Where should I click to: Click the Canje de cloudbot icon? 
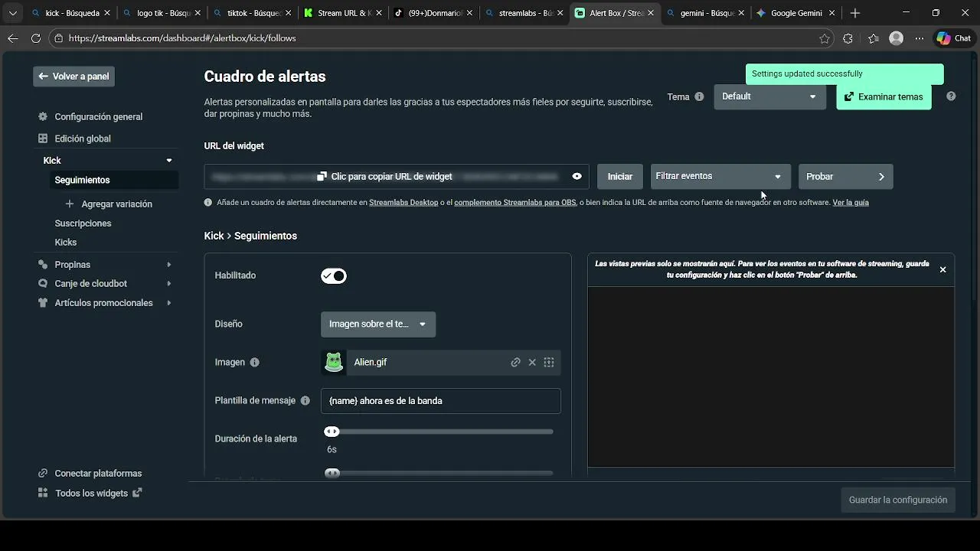point(43,284)
